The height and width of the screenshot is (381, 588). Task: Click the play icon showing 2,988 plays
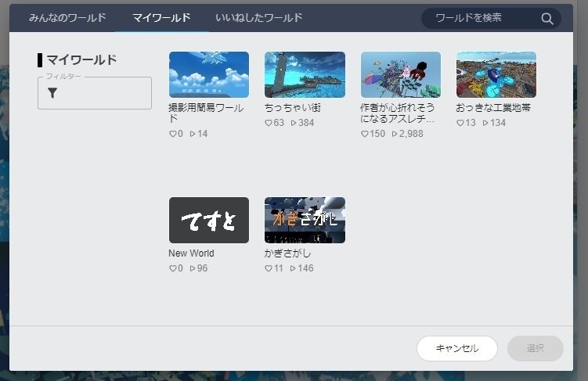pyautogui.click(x=395, y=134)
